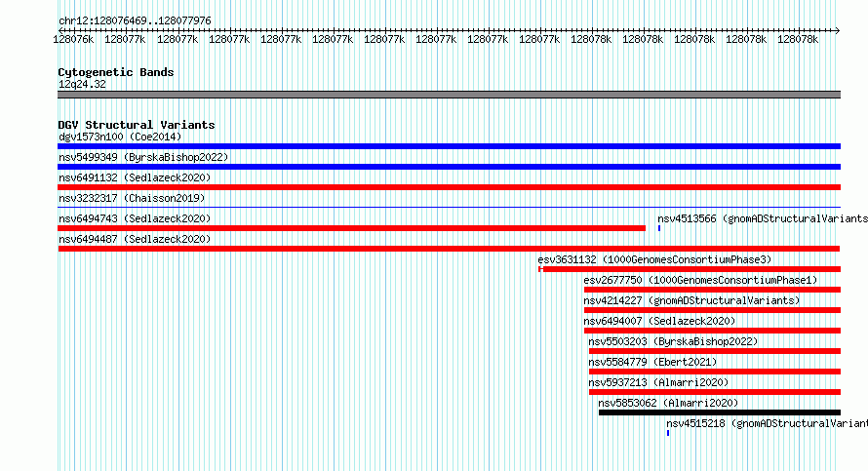Click the red bar under nsv5937213
The image size is (868, 471).
click(715, 392)
